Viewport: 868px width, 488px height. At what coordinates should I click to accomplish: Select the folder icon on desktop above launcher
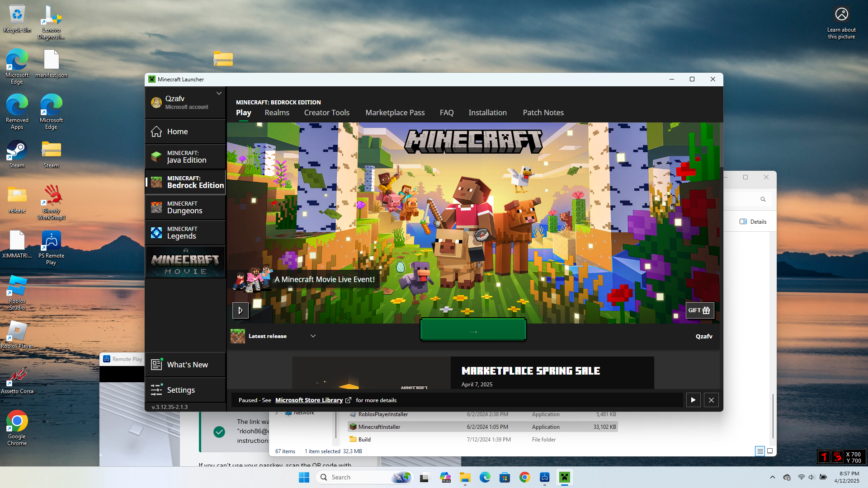[x=223, y=59]
